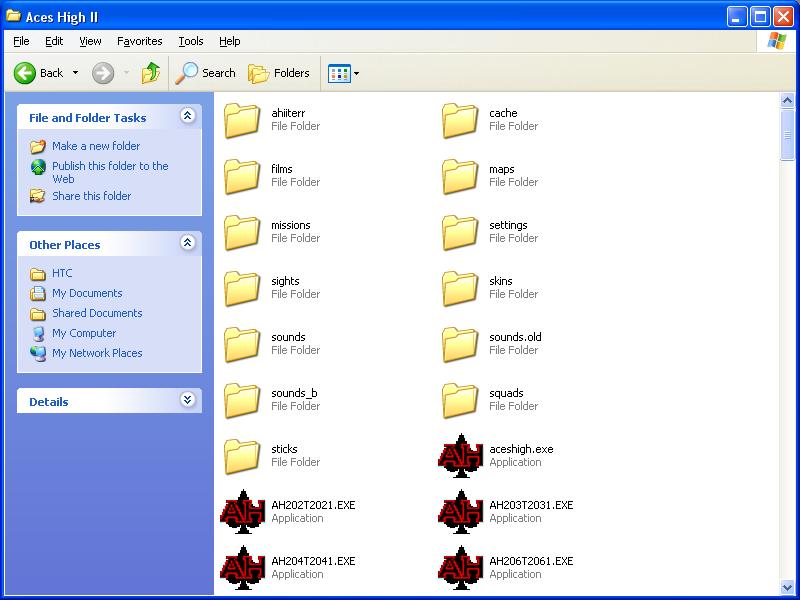Open the Favorites menu
The image size is (800, 600).
click(140, 41)
